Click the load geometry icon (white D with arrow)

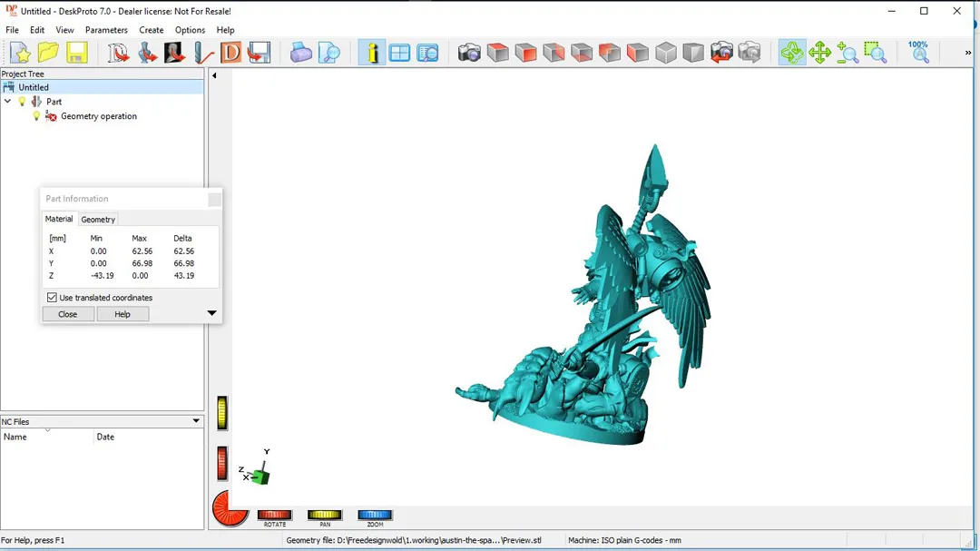[117, 54]
